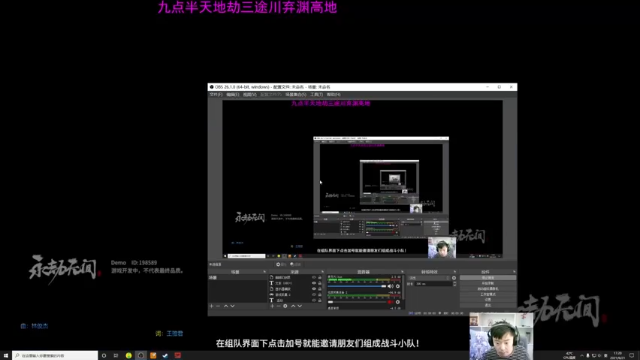640x360 pixels.
Task: Open the Windows Start menu
Action: (6, 356)
